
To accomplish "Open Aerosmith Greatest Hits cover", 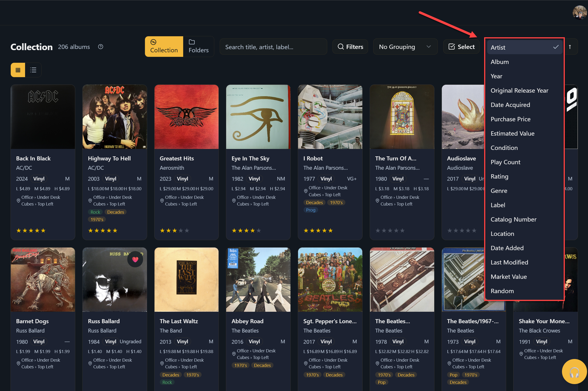I will pos(187,117).
